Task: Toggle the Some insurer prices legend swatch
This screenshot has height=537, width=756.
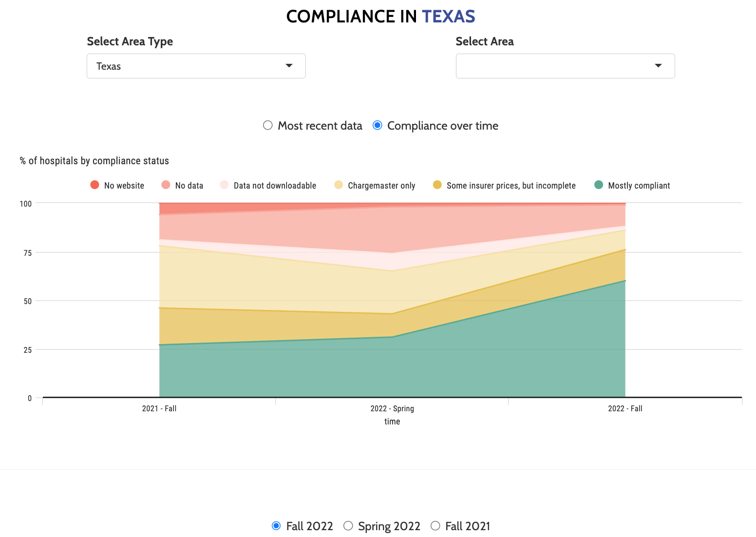Action: pyautogui.click(x=437, y=185)
